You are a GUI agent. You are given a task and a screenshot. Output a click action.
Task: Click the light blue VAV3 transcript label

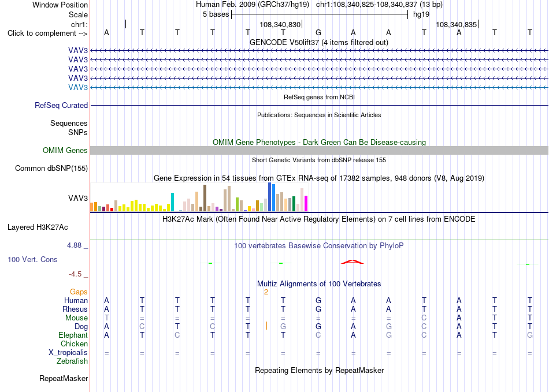pos(78,87)
